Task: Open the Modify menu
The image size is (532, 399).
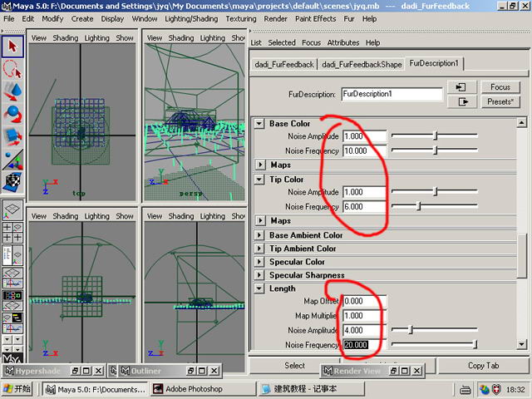Action: click(x=52, y=19)
